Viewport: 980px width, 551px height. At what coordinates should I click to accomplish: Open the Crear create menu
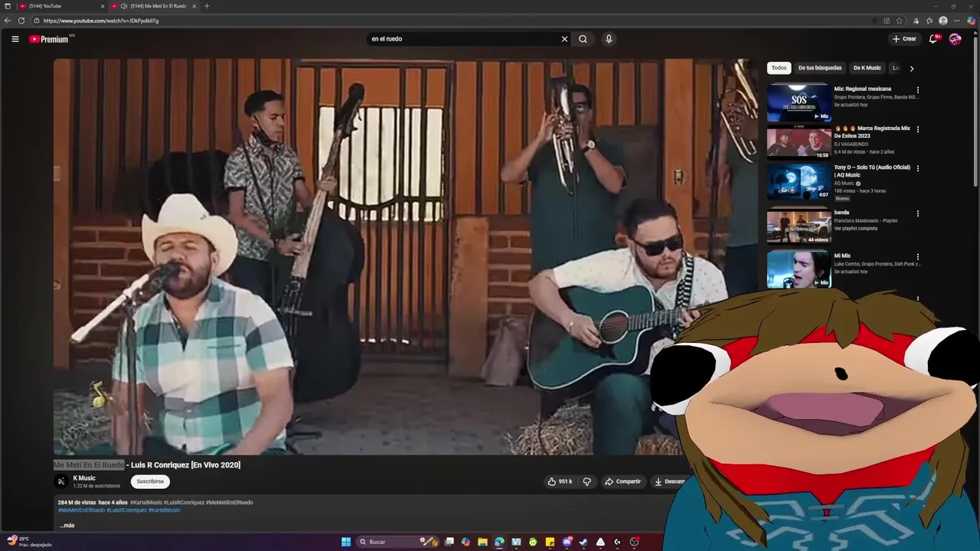pyautogui.click(x=904, y=39)
